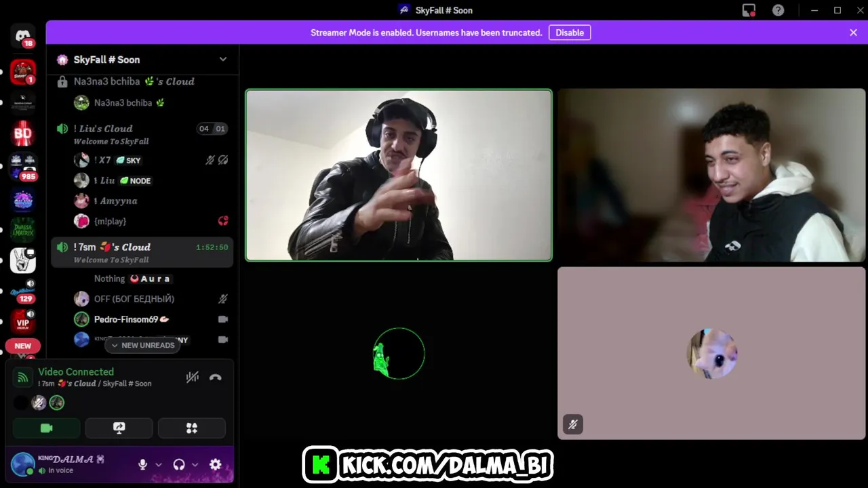
Task: Disconnect from voice with hang-up icon
Action: click(x=216, y=378)
